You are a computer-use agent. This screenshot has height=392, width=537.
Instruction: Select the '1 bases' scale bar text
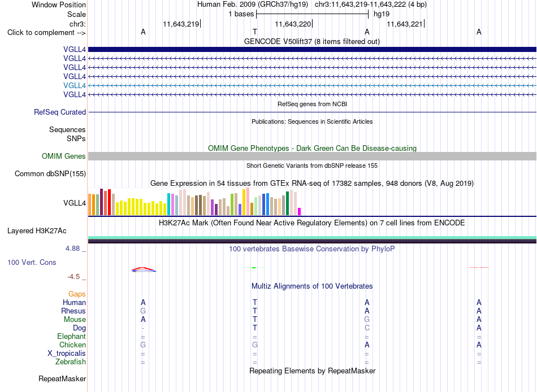[241, 14]
